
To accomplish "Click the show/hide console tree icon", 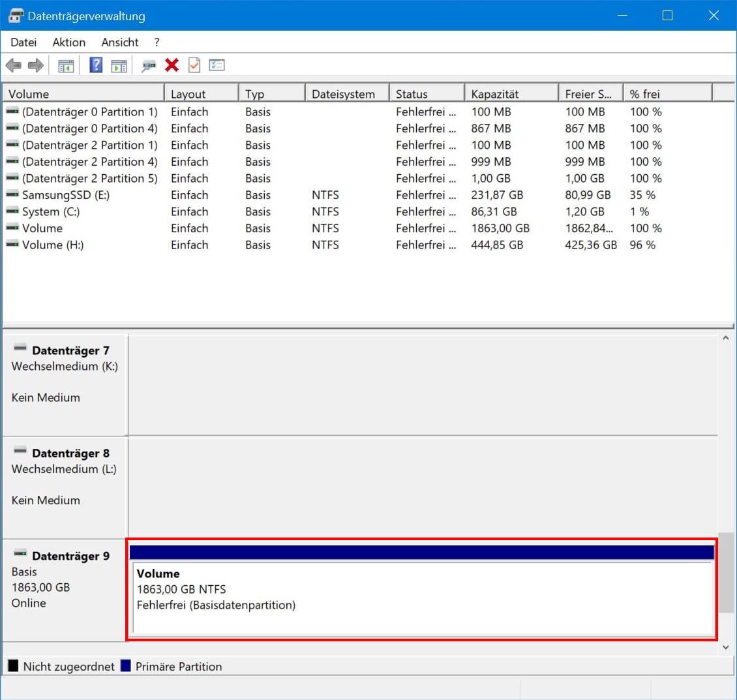I will point(66,65).
